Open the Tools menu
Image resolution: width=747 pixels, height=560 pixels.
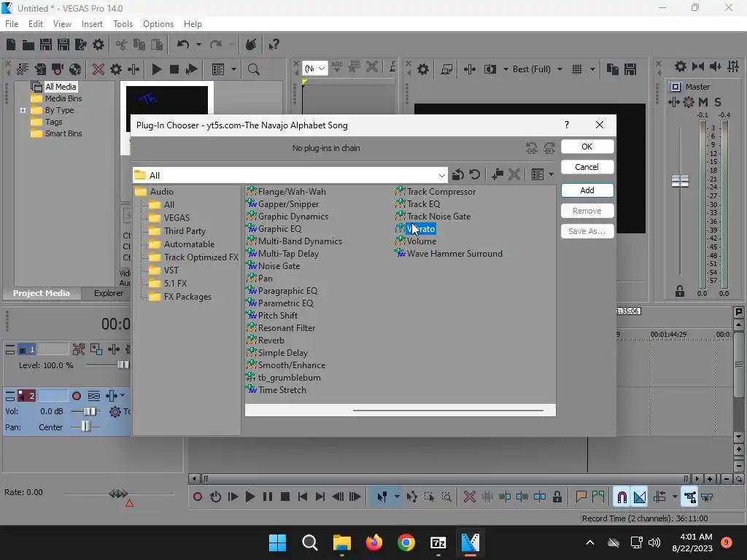pyautogui.click(x=123, y=24)
